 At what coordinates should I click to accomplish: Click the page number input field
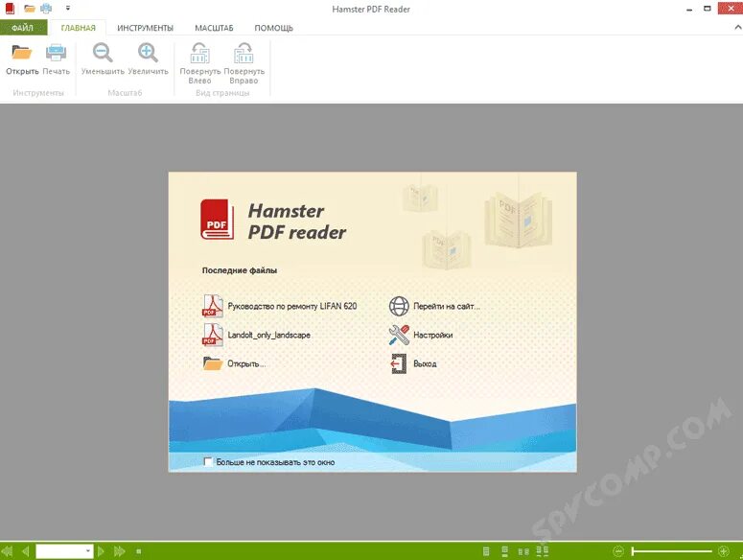tap(60, 551)
